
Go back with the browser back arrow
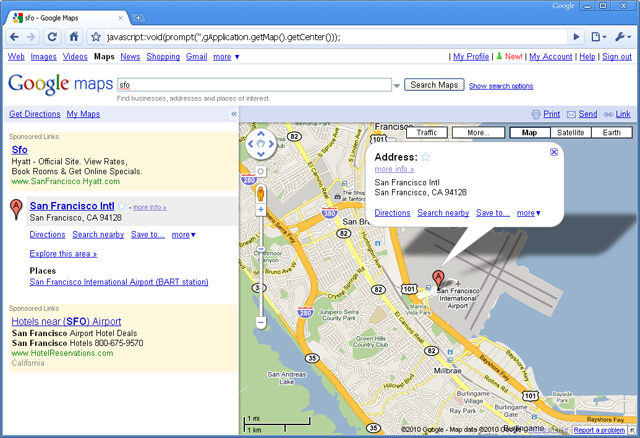pos(14,37)
